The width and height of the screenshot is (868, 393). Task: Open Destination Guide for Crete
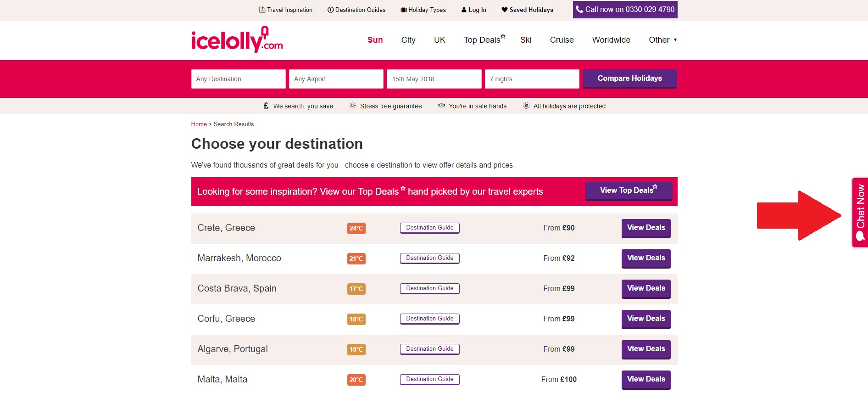pos(430,228)
